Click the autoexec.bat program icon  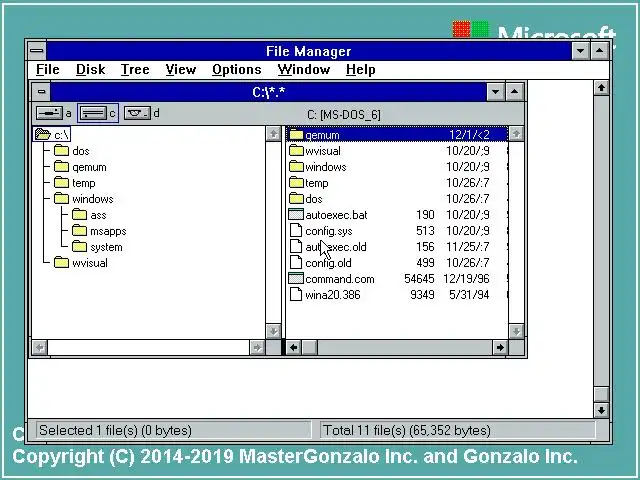(x=296, y=214)
